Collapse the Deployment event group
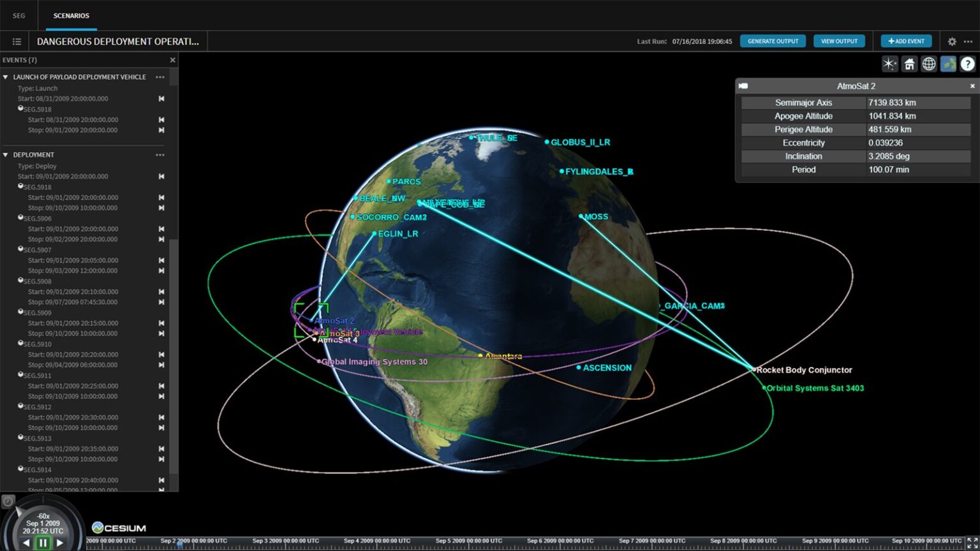The width and height of the screenshot is (980, 551). tap(6, 155)
